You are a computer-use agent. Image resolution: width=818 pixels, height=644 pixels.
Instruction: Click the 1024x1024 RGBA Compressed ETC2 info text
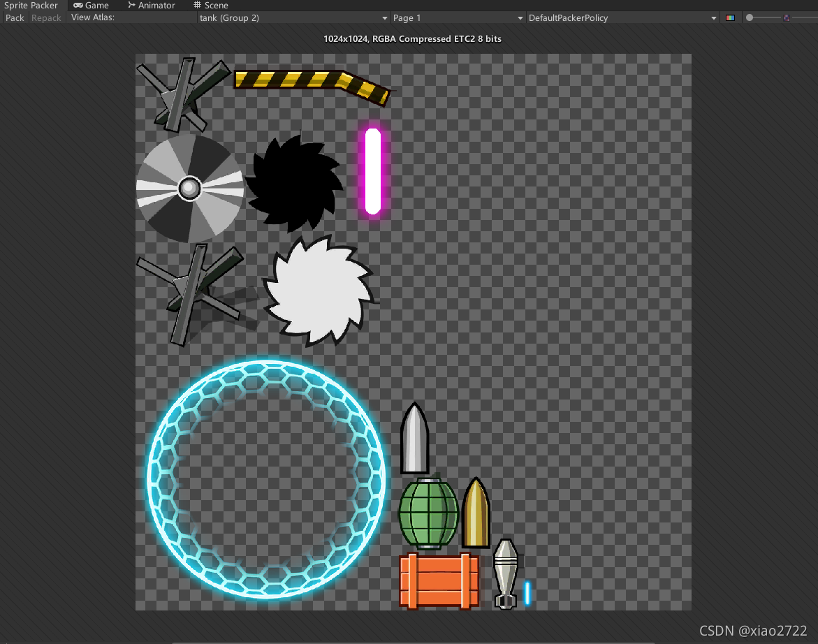point(413,39)
